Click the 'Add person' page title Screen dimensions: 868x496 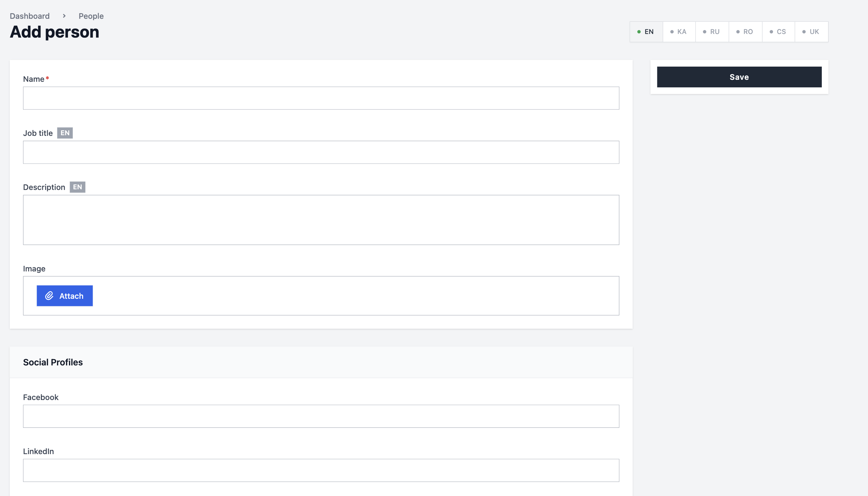(x=54, y=32)
